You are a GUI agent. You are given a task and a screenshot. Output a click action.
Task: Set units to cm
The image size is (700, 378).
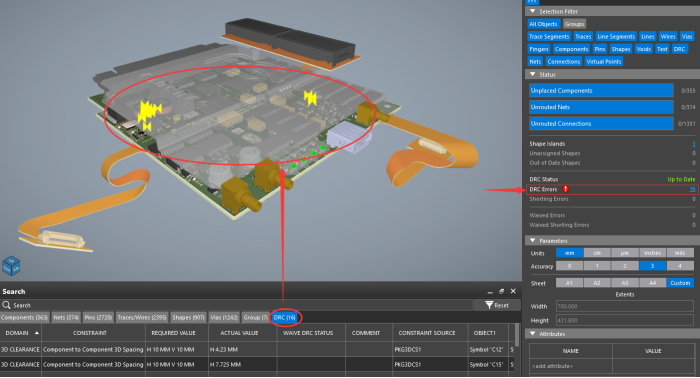597,253
